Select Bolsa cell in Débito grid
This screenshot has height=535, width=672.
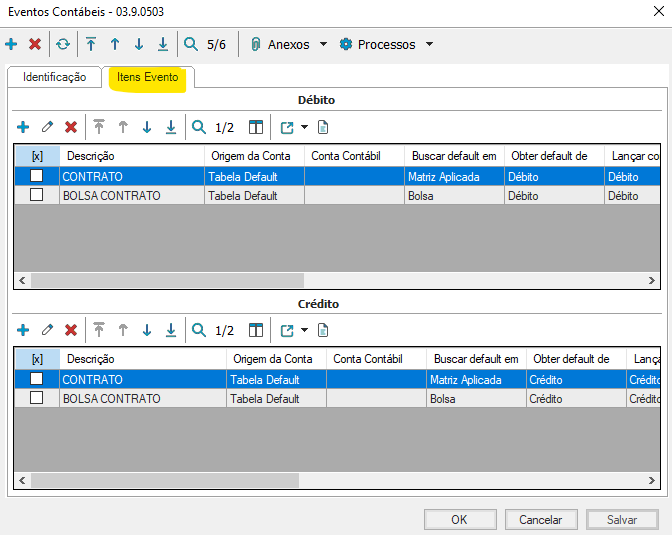pyautogui.click(x=454, y=195)
